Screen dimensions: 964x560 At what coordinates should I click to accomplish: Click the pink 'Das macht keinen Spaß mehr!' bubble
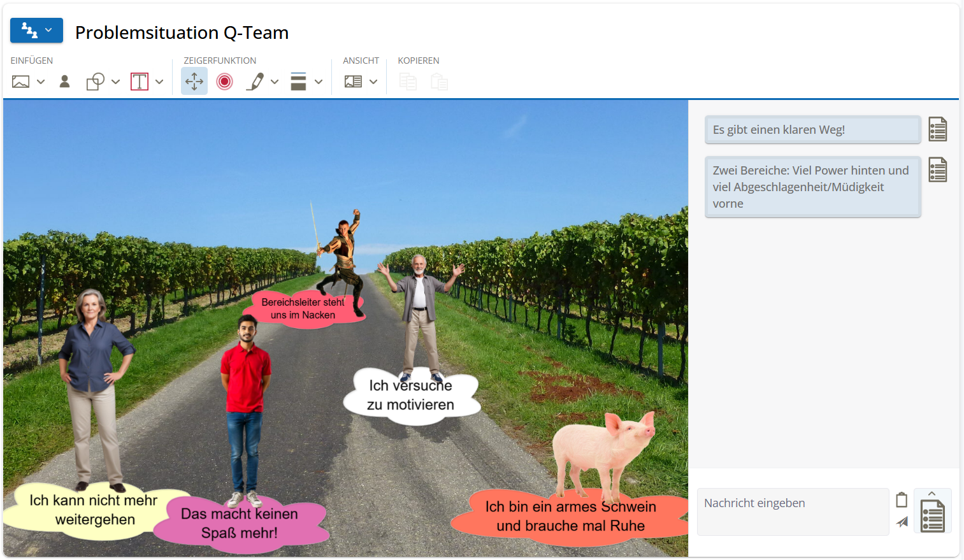[x=240, y=523]
